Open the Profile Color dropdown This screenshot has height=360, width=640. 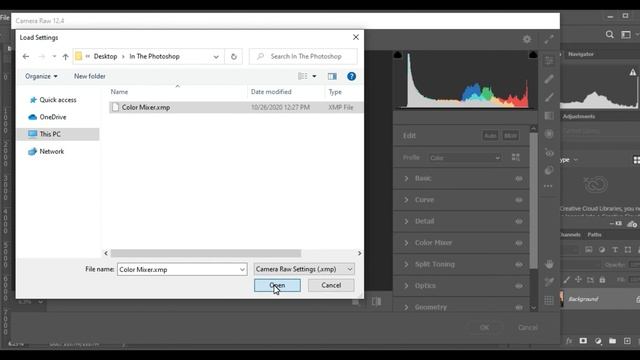click(464, 158)
